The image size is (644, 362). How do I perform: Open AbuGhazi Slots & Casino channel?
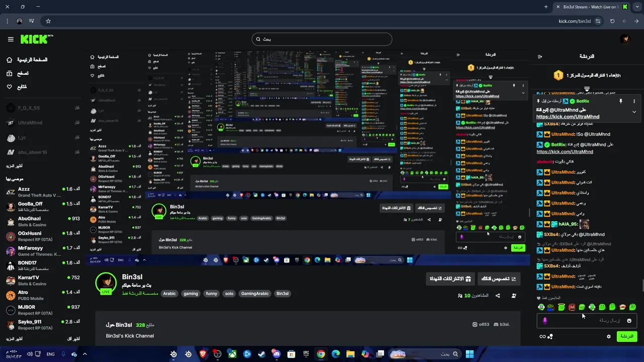(42, 221)
